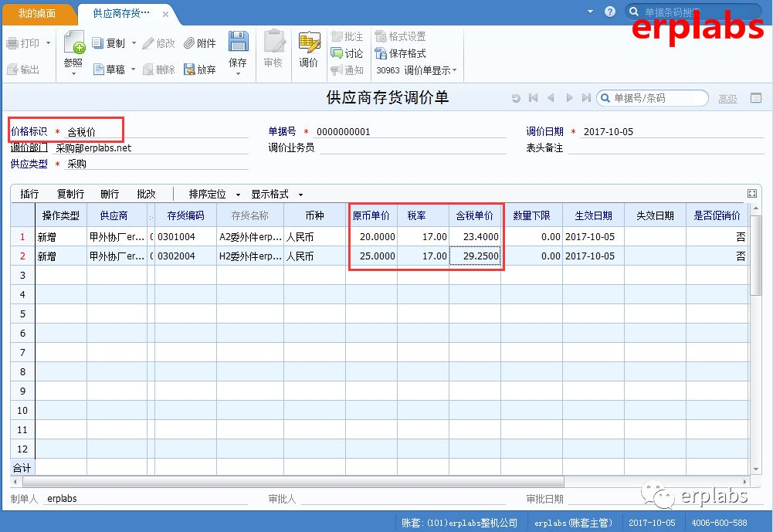
Task: Go to previous record arrow
Action: point(551,98)
